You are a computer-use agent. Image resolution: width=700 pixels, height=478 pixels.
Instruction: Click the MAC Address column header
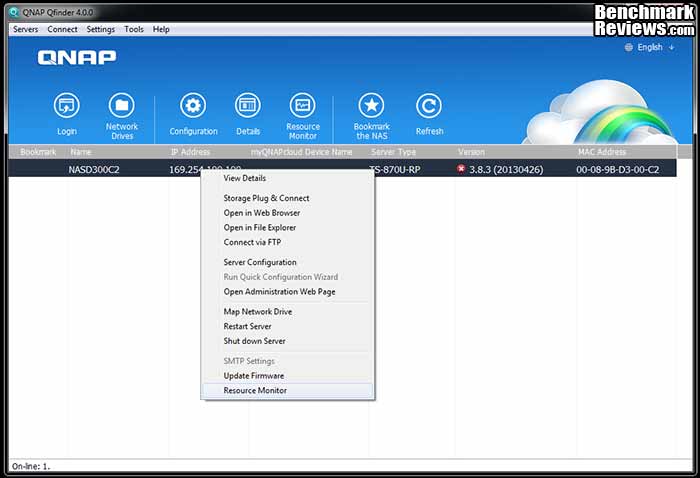click(601, 152)
